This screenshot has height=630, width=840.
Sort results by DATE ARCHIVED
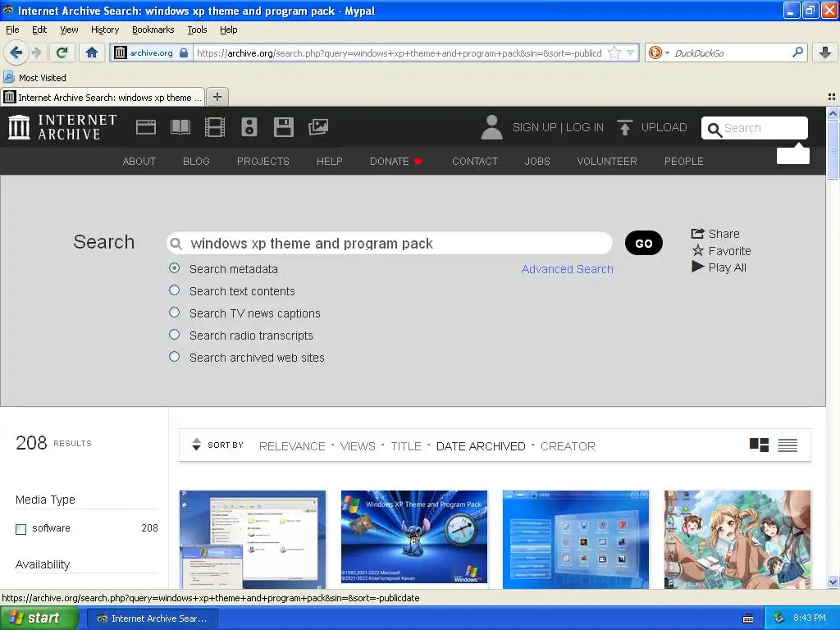pyautogui.click(x=481, y=446)
